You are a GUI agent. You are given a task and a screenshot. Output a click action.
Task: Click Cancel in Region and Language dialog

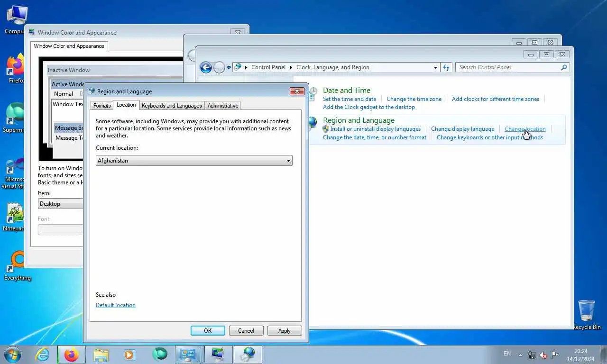(x=246, y=331)
